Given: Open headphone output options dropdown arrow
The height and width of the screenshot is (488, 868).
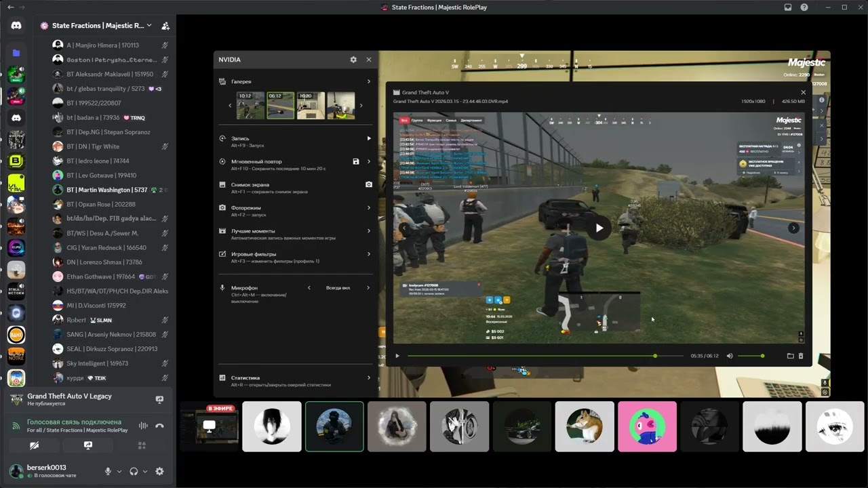Looking at the screenshot, I should coord(145,471).
